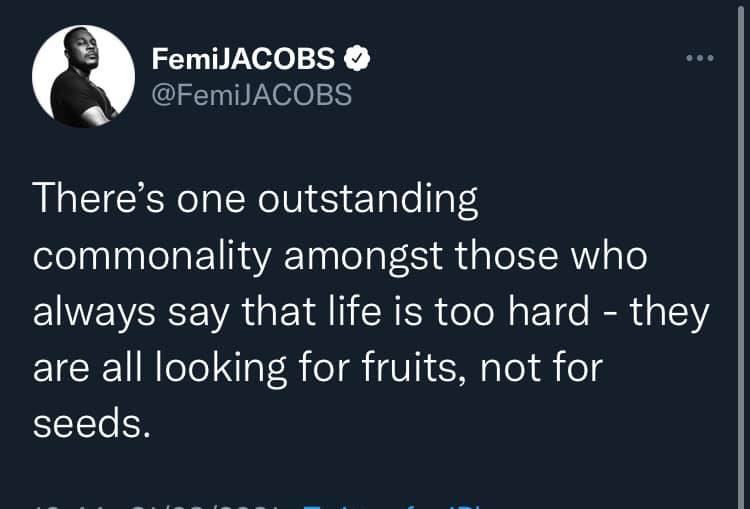Click the tweet text about fruits and seeds
The height and width of the screenshot is (509, 750).
click(370, 313)
